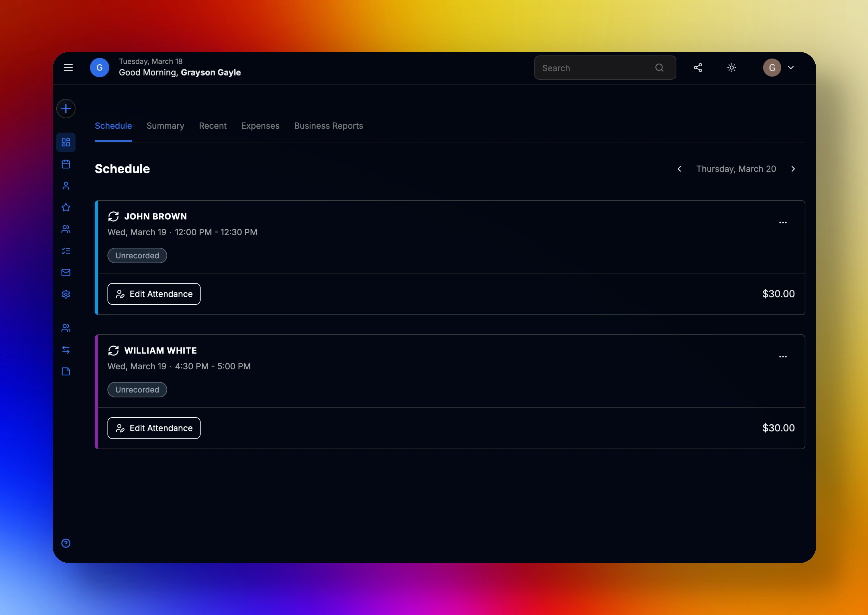Image resolution: width=868 pixels, height=615 pixels.
Task: Toggle light theme with the sun icon
Action: 732,68
